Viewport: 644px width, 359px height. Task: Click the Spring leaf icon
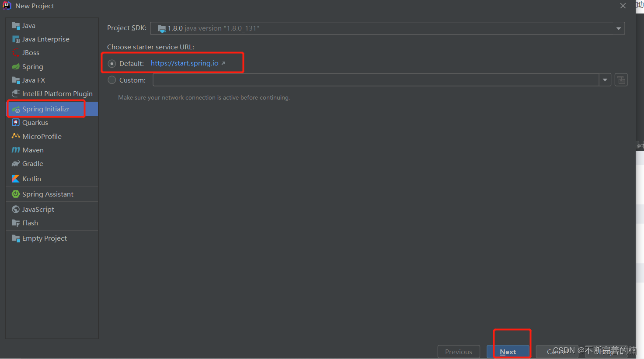tap(16, 66)
